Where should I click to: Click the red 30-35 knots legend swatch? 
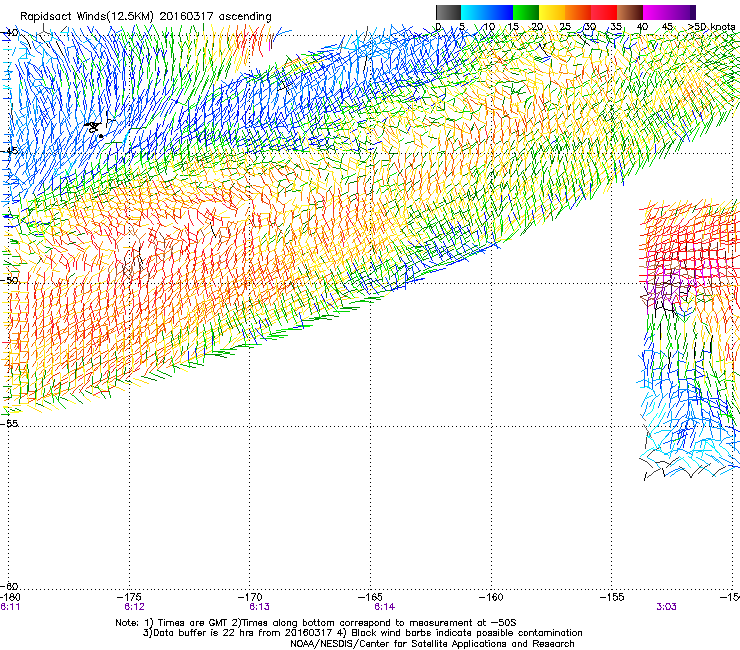(604, 12)
